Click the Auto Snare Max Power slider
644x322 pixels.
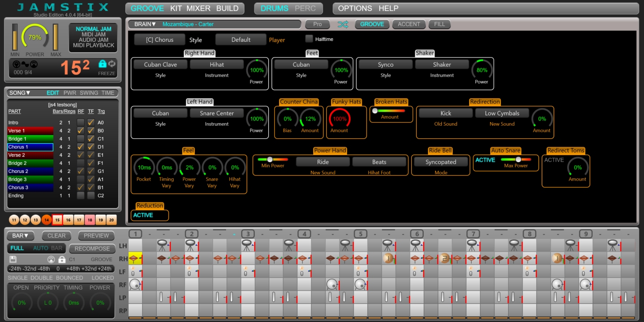[x=515, y=159]
